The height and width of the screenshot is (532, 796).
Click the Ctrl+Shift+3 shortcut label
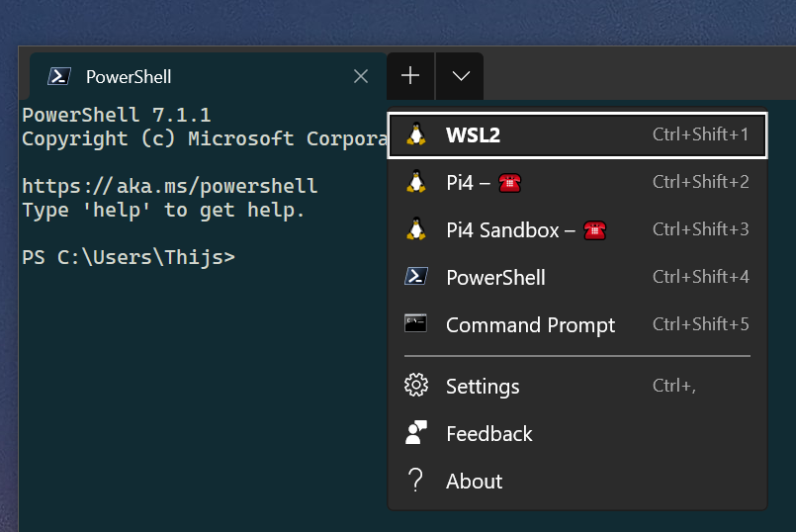point(700,229)
